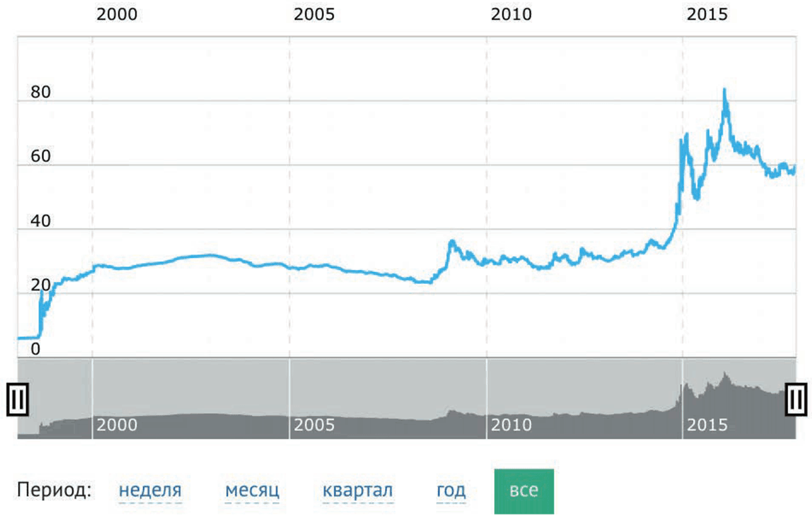
Task: Select the 'месяц' period button
Action: 251,491
